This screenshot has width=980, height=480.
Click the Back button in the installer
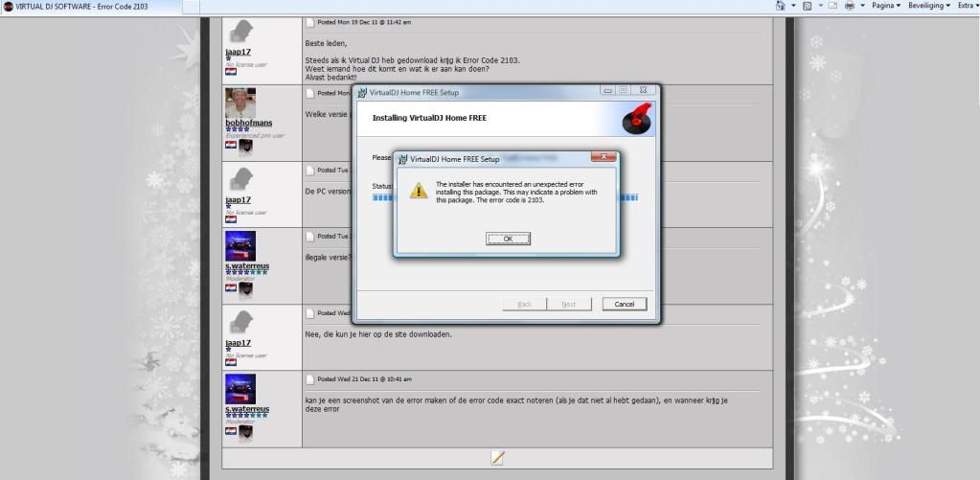[524, 304]
